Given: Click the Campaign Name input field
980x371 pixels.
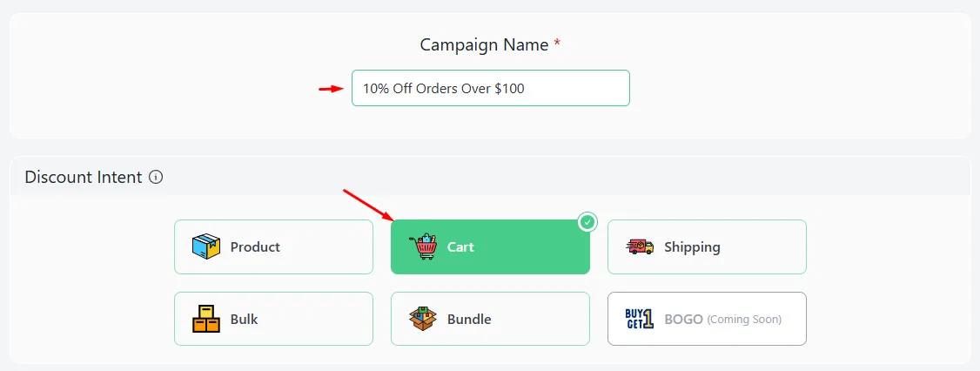Looking at the screenshot, I should coord(491,88).
